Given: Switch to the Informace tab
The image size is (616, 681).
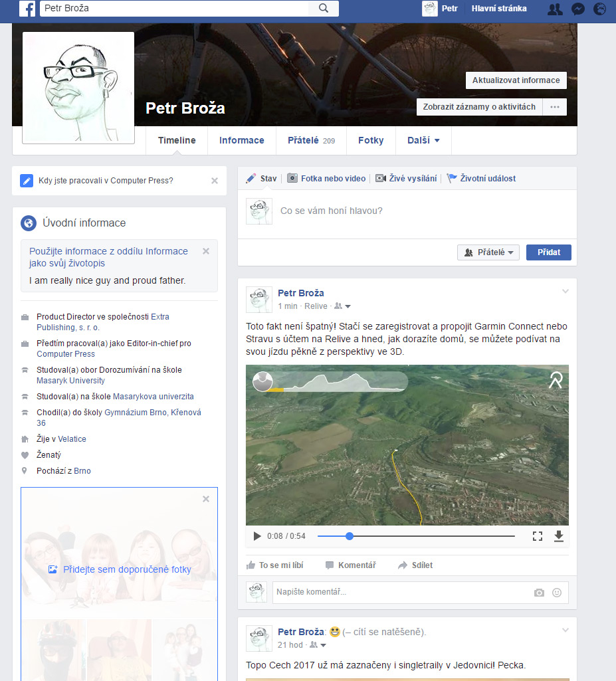Looking at the screenshot, I should pyautogui.click(x=241, y=140).
